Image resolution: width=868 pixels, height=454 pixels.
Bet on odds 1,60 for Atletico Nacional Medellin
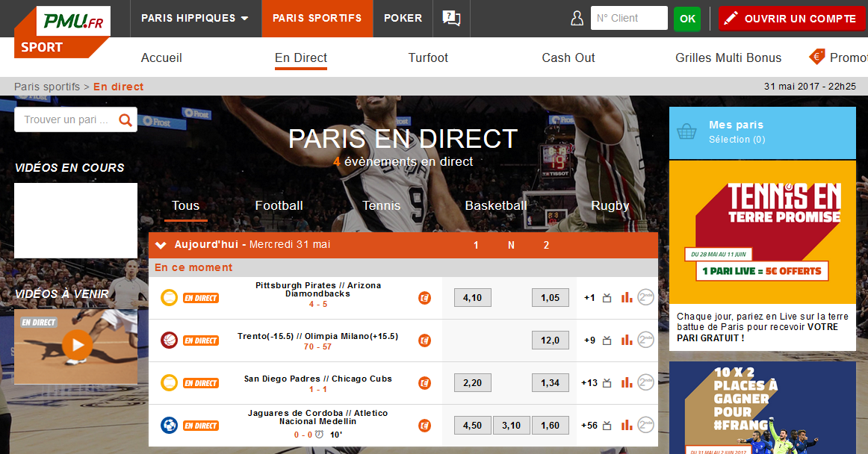coord(551,426)
